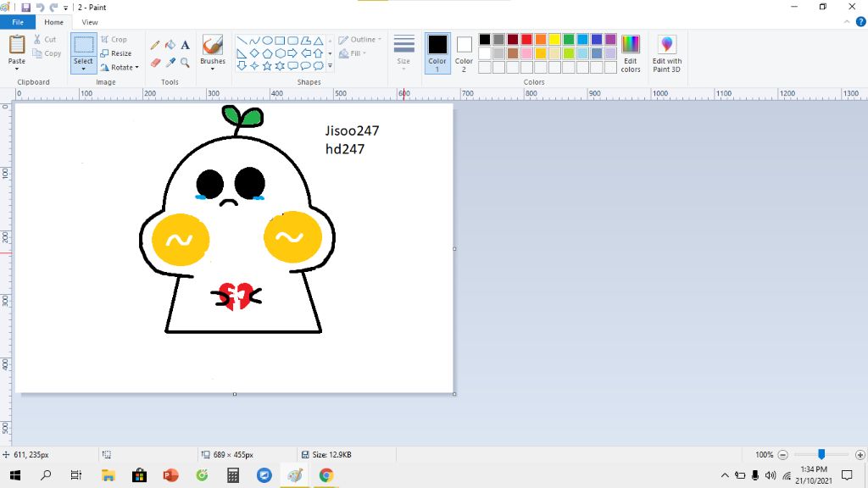Choose the Triangle shape
Viewport: 868px width, 488px height.
319,41
